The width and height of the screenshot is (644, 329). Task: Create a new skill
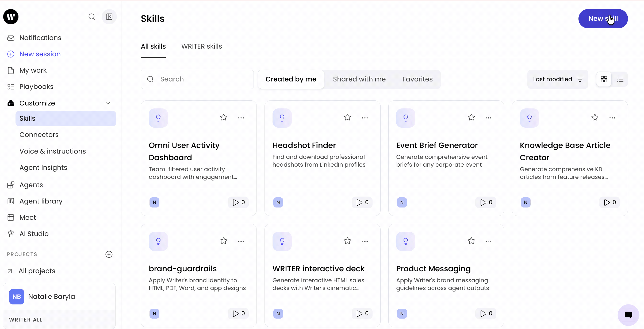pyautogui.click(x=603, y=19)
